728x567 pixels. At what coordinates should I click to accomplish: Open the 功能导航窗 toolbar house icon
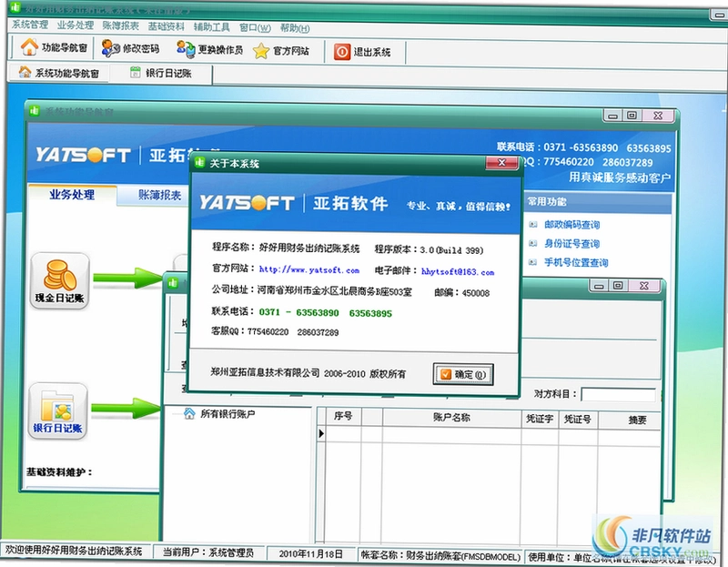29,47
